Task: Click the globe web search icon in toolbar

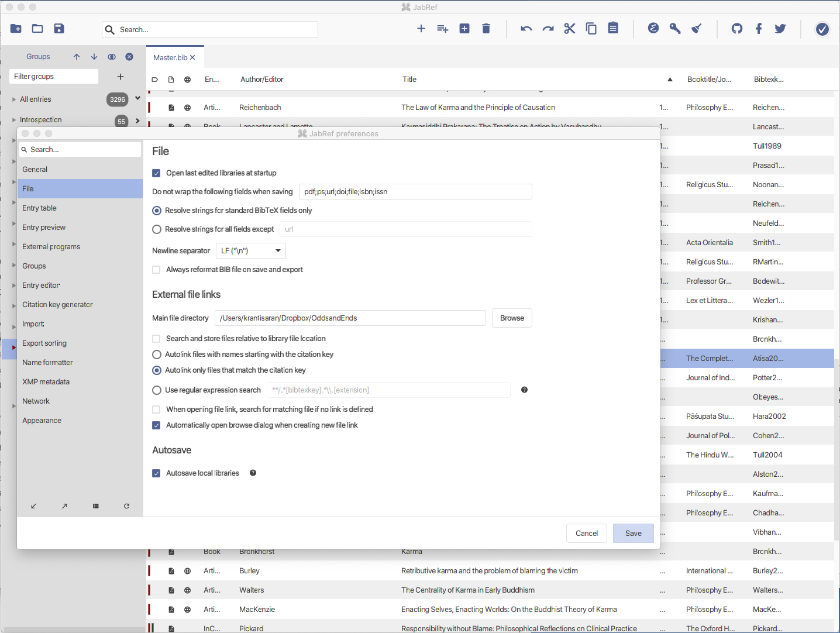Action: pyautogui.click(x=653, y=28)
